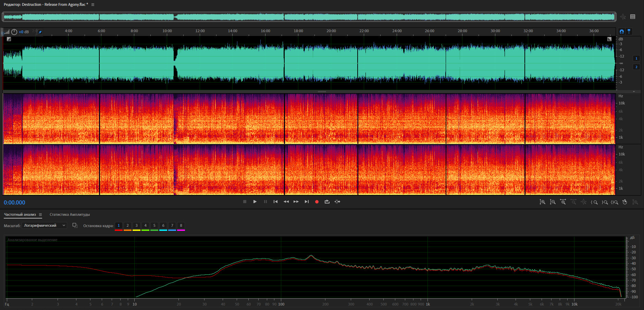Viewport: 644px width, 310px height.
Task: Click the Skip Selection transport icon
Action: (x=337, y=202)
